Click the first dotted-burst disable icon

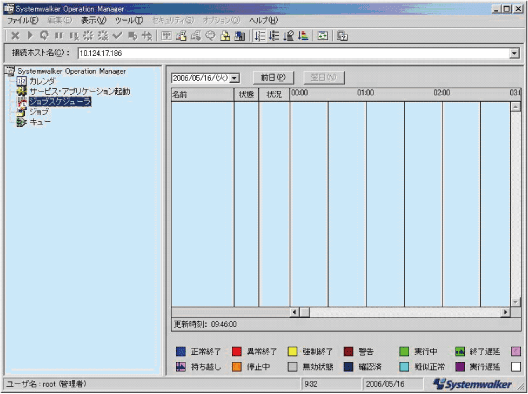point(88,36)
